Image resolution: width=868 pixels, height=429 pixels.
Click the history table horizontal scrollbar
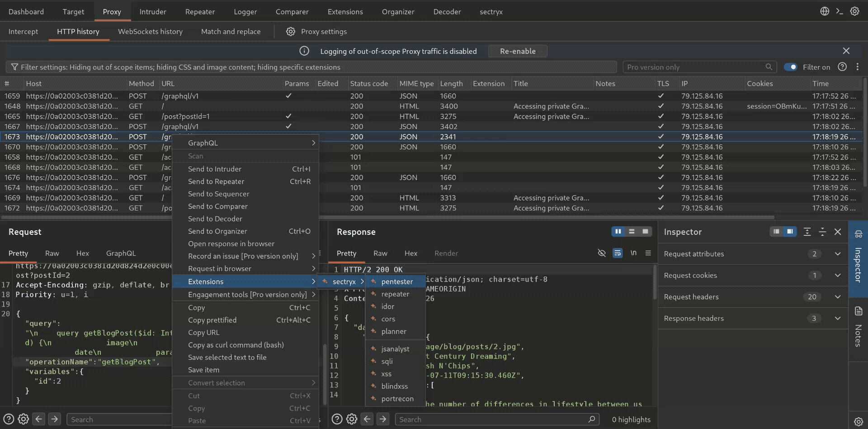pyautogui.click(x=389, y=217)
